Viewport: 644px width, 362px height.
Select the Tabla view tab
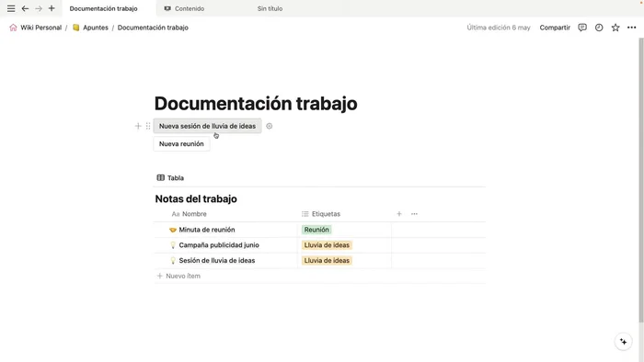(x=170, y=178)
